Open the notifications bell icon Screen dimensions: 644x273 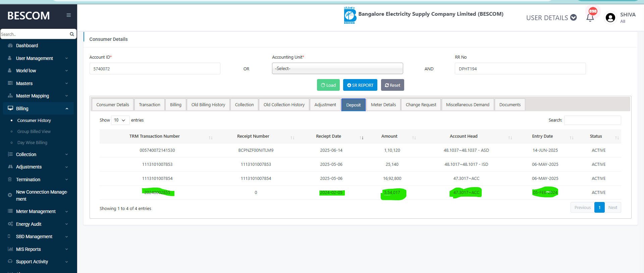click(x=590, y=17)
